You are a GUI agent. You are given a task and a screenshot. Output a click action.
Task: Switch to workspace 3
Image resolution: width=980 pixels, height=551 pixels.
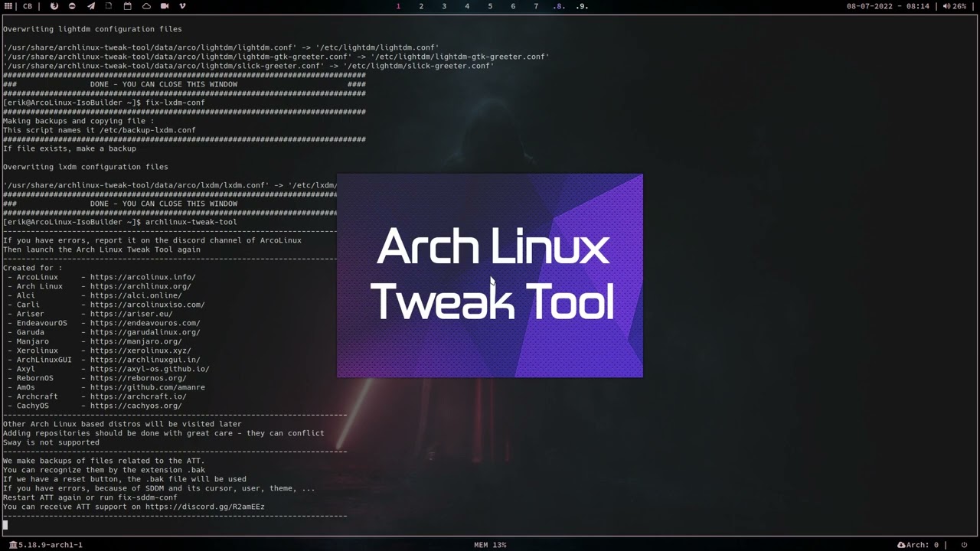pos(444,6)
